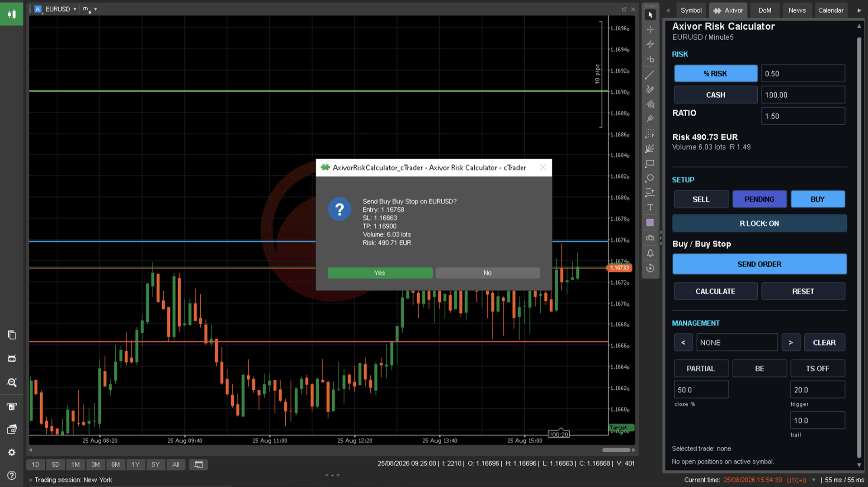Select the ellipse drawing tool
868x487 pixels.
pyautogui.click(x=650, y=178)
